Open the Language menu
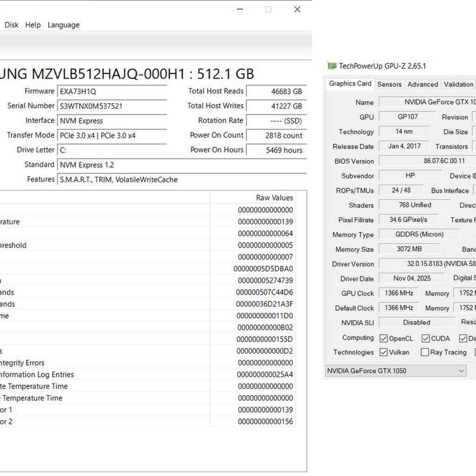 63,25
